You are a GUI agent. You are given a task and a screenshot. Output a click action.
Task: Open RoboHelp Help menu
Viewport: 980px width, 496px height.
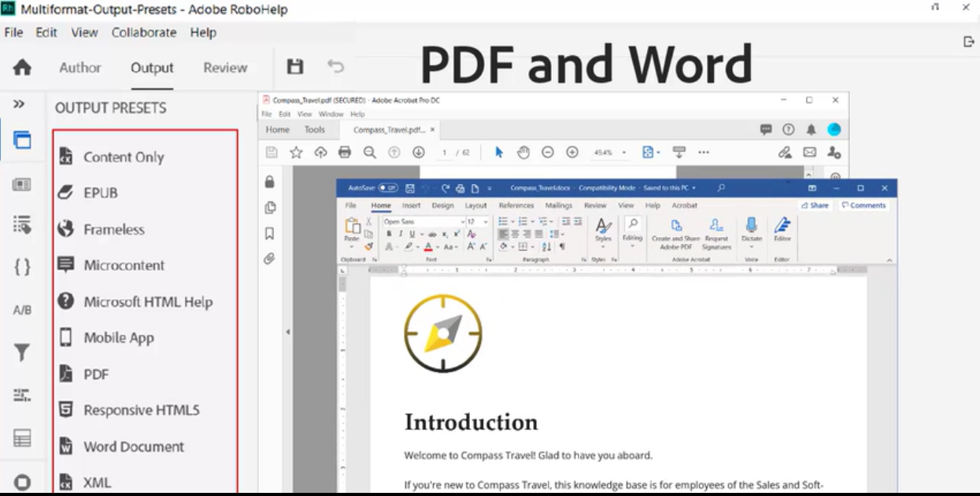tap(203, 32)
